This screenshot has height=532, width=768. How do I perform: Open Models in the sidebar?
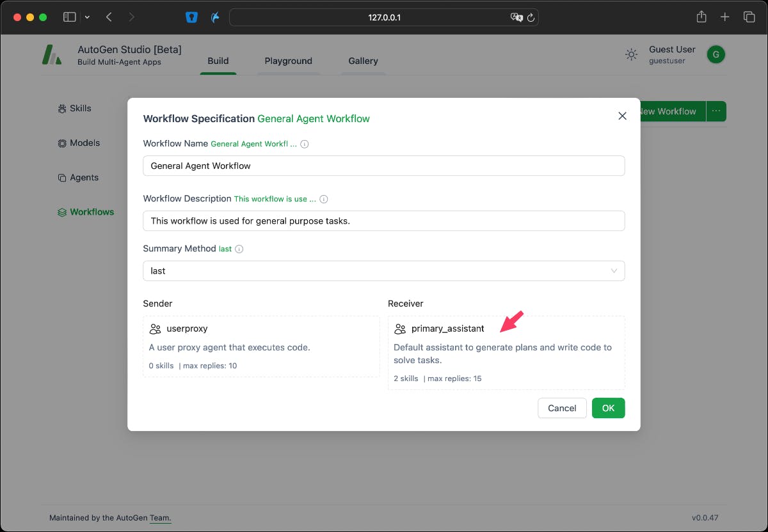pyautogui.click(x=85, y=143)
